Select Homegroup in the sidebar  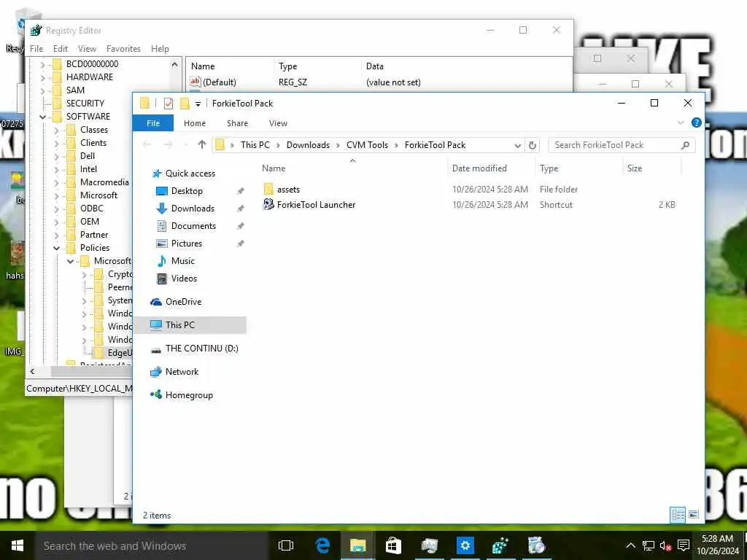[x=189, y=395]
